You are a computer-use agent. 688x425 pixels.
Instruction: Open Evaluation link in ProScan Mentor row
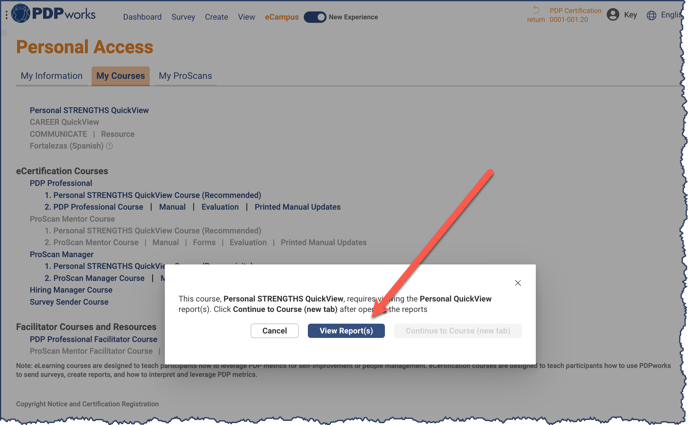pyautogui.click(x=248, y=243)
